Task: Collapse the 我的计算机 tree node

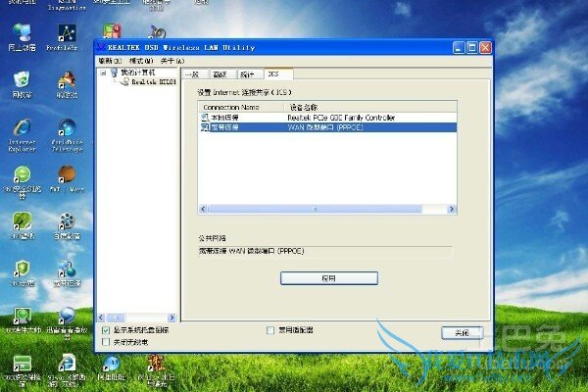Action: coord(103,73)
